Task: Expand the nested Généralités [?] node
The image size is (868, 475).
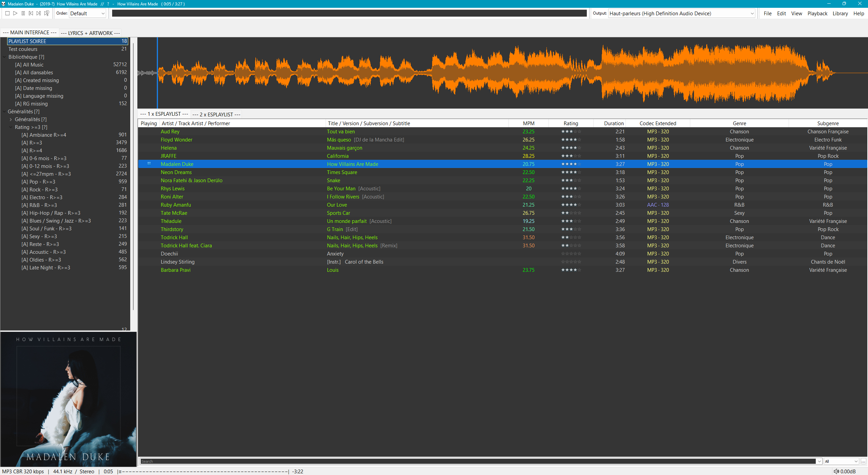Action: point(11,119)
